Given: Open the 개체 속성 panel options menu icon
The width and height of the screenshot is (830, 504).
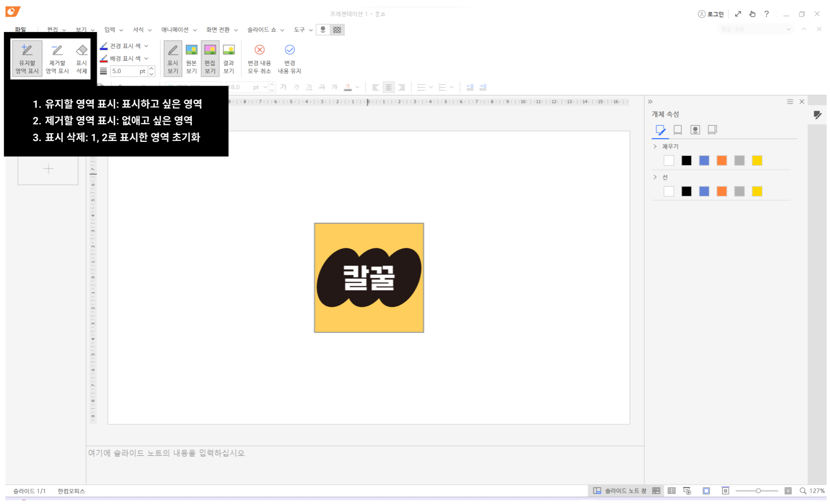Looking at the screenshot, I should coord(790,102).
